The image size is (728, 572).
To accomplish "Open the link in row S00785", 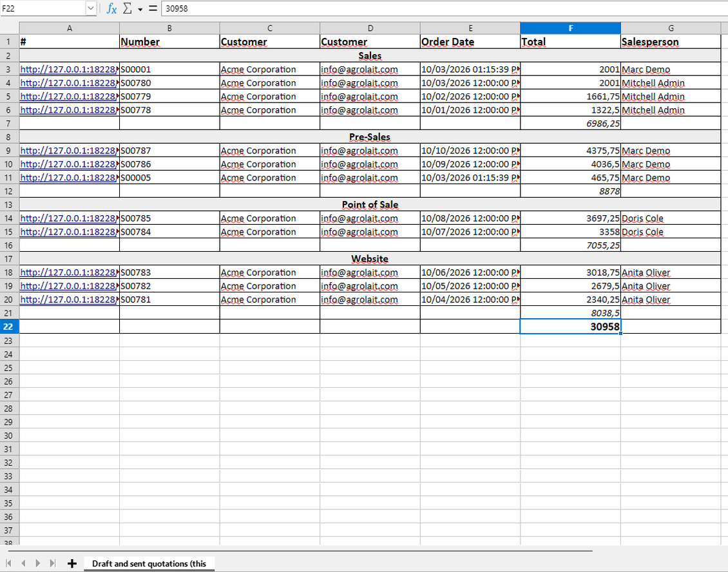I will tap(69, 218).
